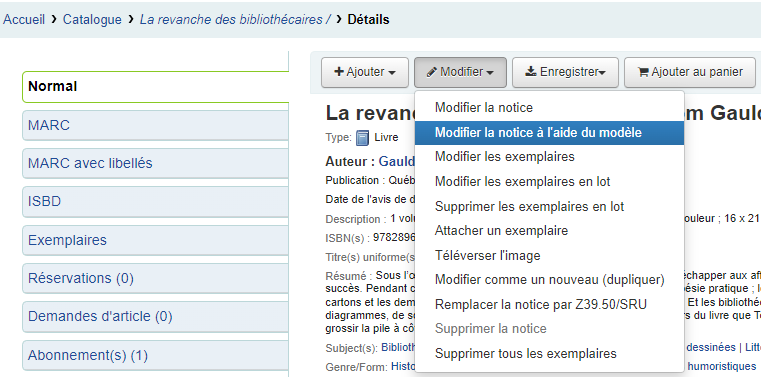Click the pencil icon on Modifier button
Viewport: 761px width, 377px height.
click(x=431, y=72)
